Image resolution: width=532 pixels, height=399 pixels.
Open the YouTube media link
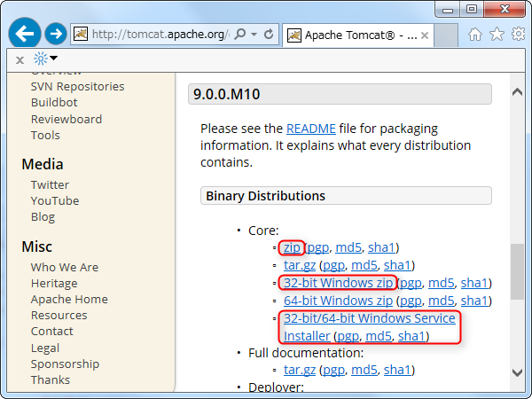click(x=55, y=201)
